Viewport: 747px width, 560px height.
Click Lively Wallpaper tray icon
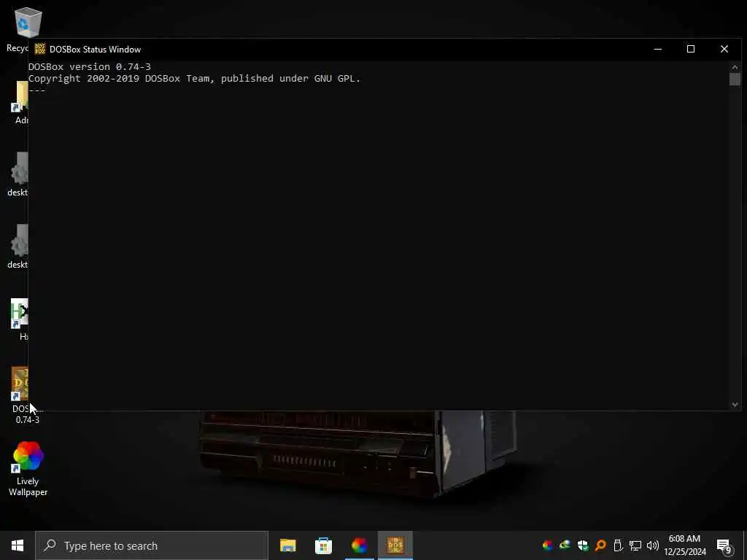(548, 545)
